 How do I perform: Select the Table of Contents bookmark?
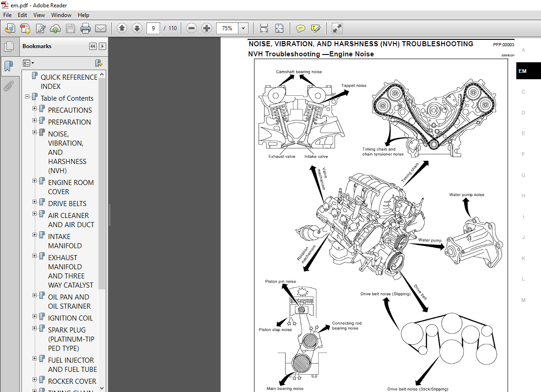(67, 98)
